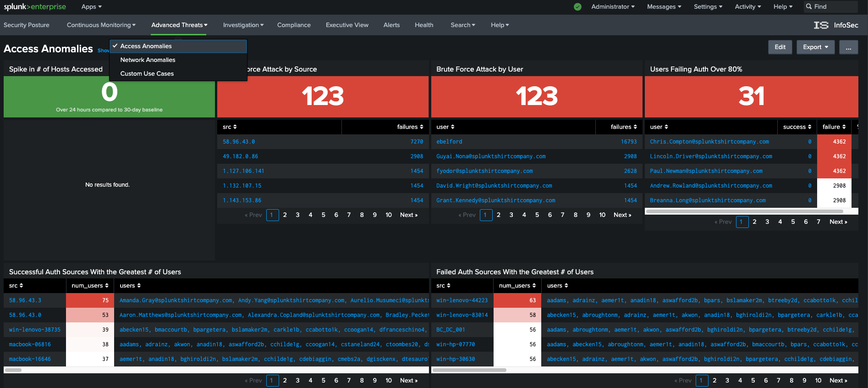The image size is (868, 388).
Task: Select Network Anomalies menu entry
Action: [178, 60]
